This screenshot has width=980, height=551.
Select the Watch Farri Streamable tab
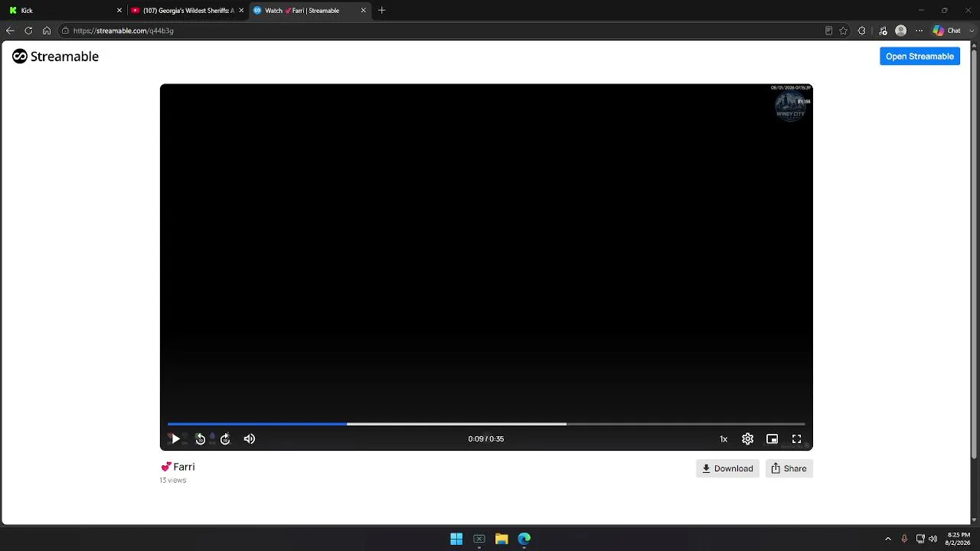click(309, 10)
